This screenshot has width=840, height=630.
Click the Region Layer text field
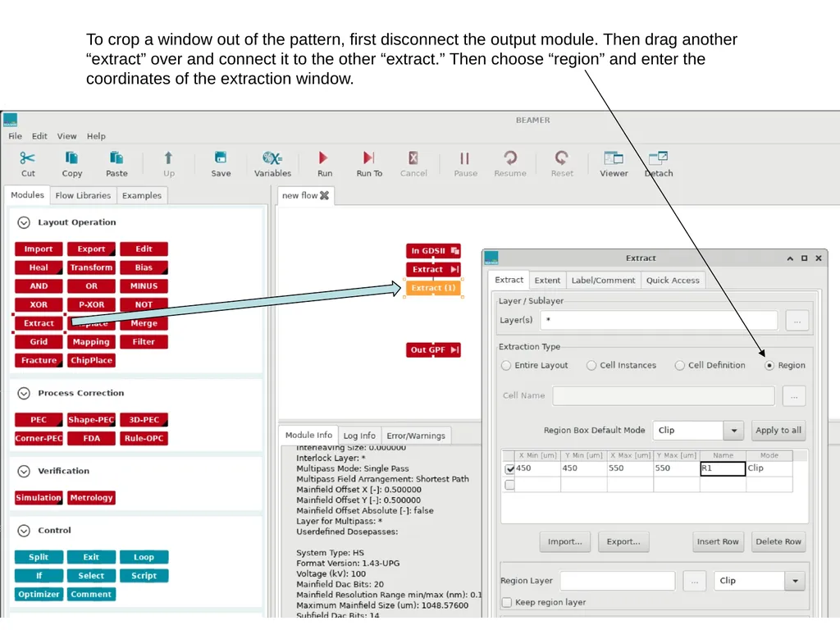tap(617, 581)
